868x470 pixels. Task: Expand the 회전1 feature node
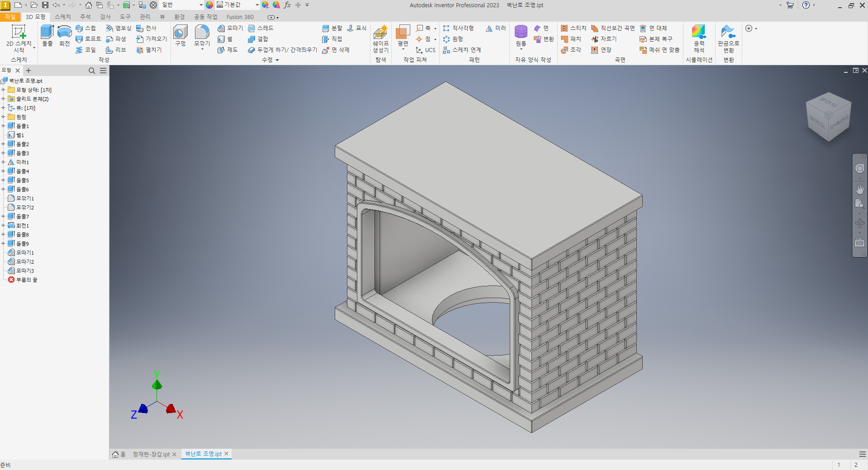(x=3, y=225)
